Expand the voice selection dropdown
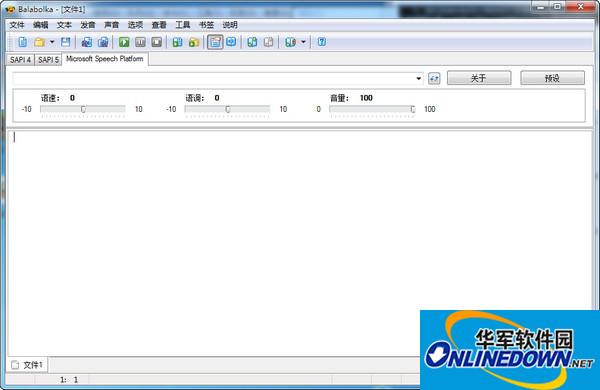This screenshot has width=600, height=390. [418, 78]
